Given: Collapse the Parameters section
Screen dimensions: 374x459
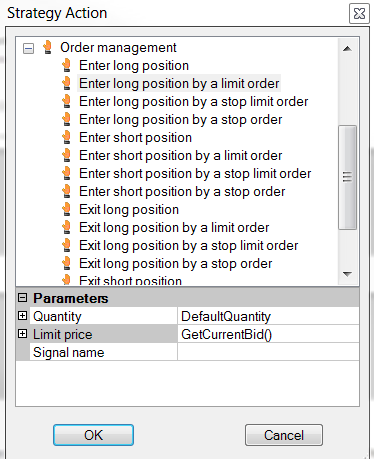Looking at the screenshot, I should coord(22,297).
